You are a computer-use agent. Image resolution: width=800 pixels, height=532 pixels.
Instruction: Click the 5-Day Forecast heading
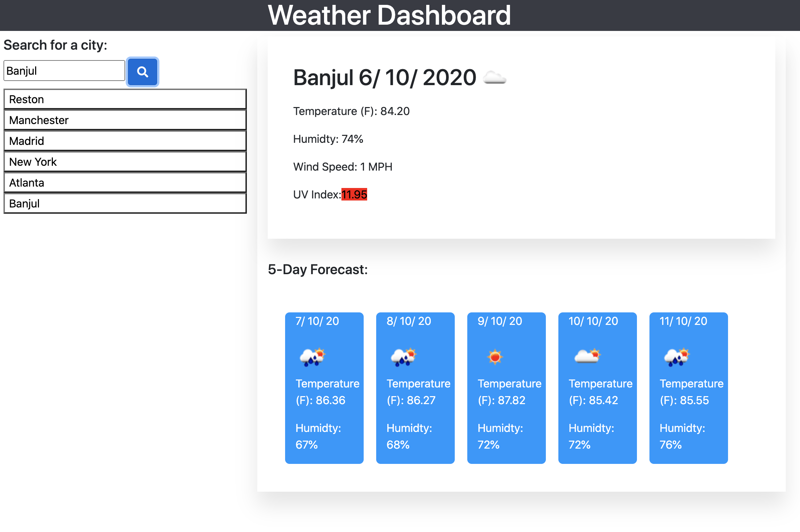pos(318,270)
